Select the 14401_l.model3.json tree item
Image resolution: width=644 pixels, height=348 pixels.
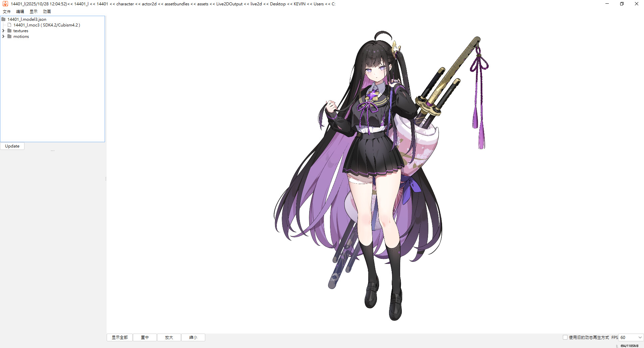[x=27, y=19]
